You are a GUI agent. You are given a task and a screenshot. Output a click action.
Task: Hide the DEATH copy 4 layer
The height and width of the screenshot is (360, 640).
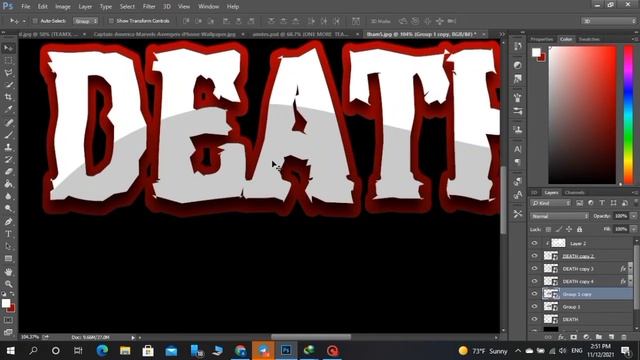pos(534,281)
